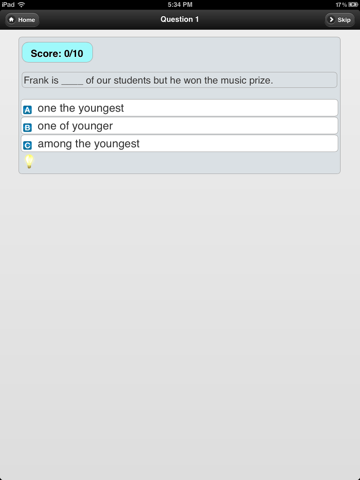
Task: Tap the iPad carrier label
Action: coord(8,4)
